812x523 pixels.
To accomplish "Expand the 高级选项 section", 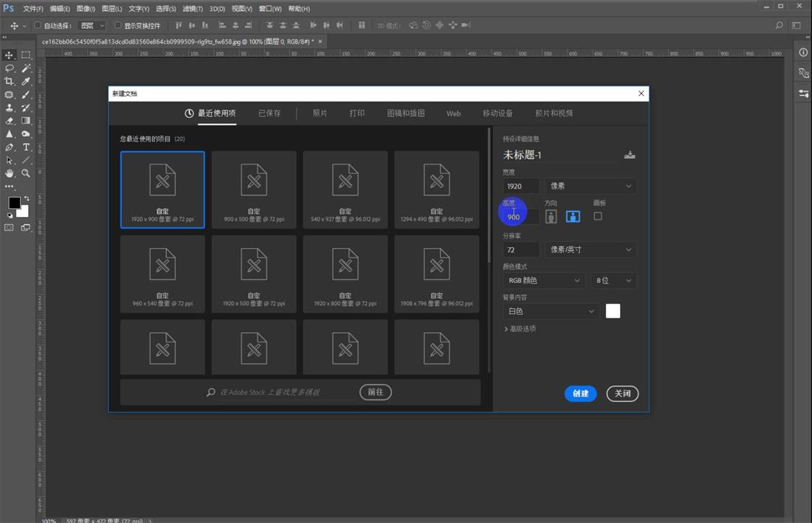I will pos(520,329).
